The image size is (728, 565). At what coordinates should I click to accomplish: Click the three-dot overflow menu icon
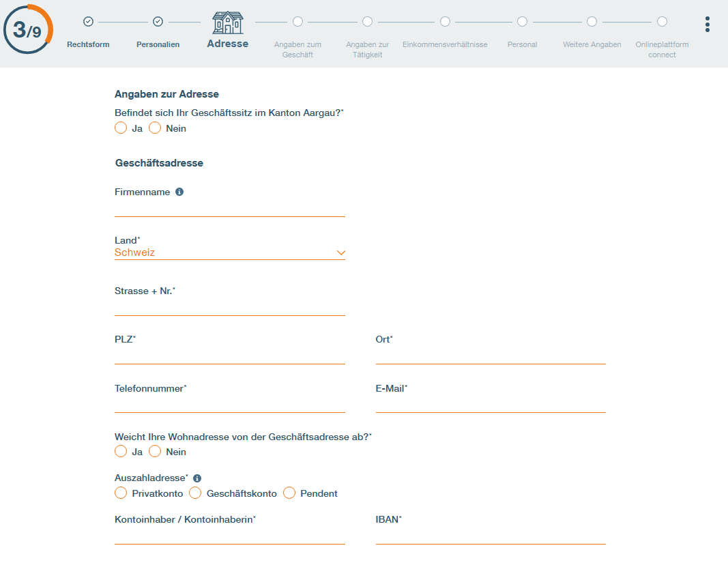pyautogui.click(x=708, y=25)
